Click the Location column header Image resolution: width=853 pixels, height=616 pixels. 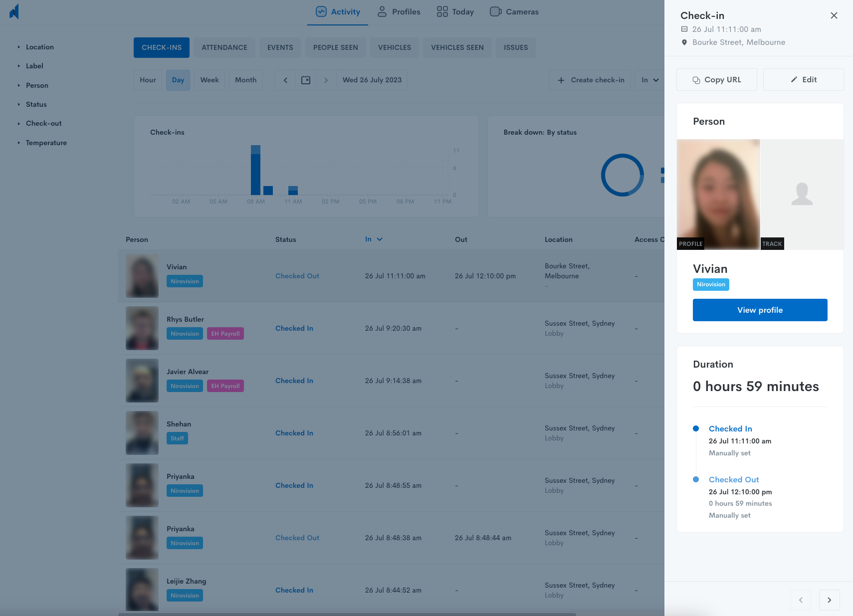(558, 239)
